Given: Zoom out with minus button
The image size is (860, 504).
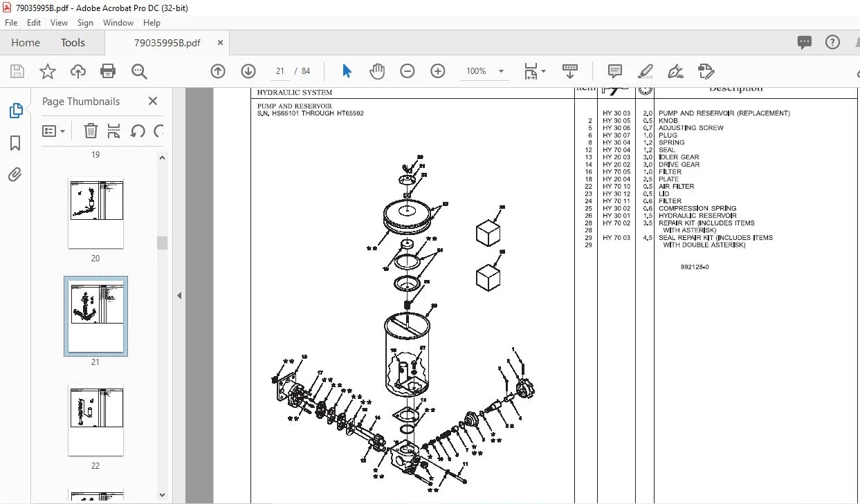Looking at the screenshot, I should click(408, 71).
